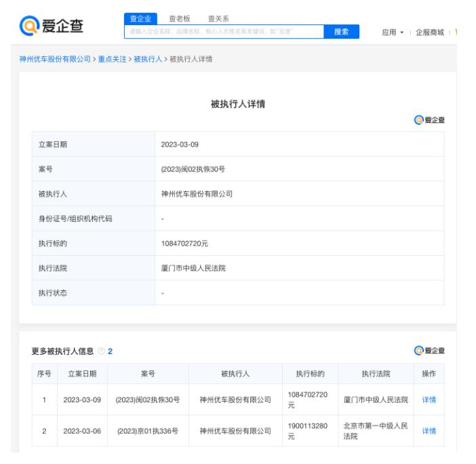Click the 爱企查 logo in the header
476x464 pixels.
(52, 26)
